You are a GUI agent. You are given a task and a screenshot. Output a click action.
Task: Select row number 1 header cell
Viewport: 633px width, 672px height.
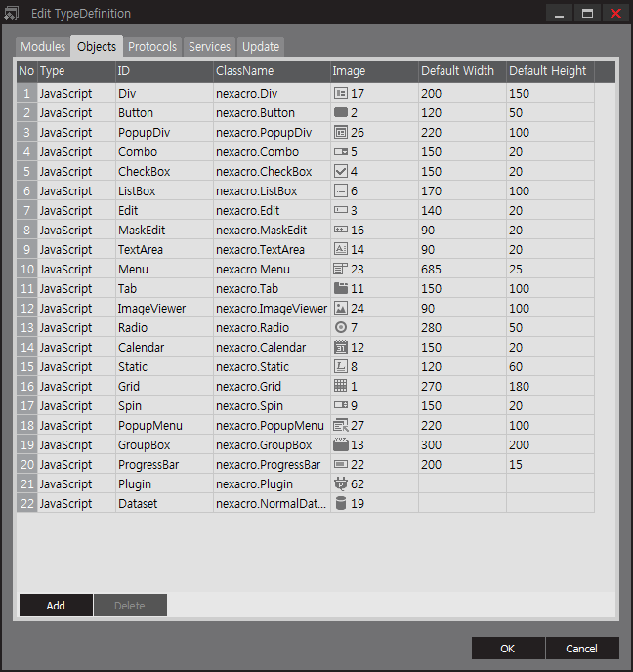27,93
